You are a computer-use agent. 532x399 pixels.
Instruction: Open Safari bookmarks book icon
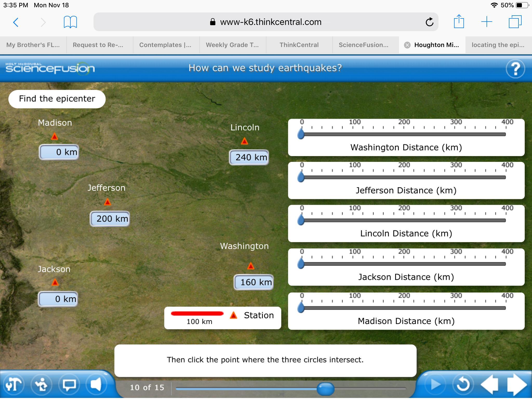tap(70, 22)
